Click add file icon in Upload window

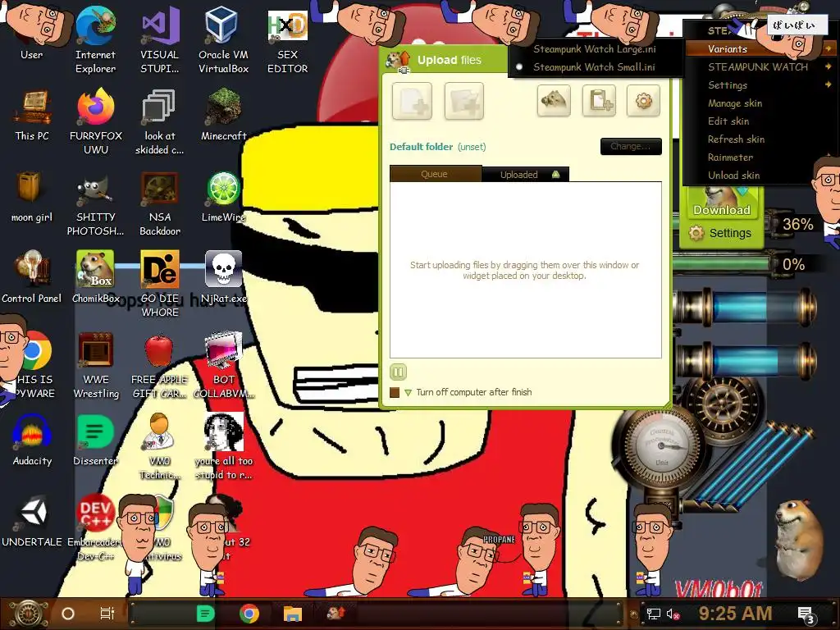pos(412,101)
